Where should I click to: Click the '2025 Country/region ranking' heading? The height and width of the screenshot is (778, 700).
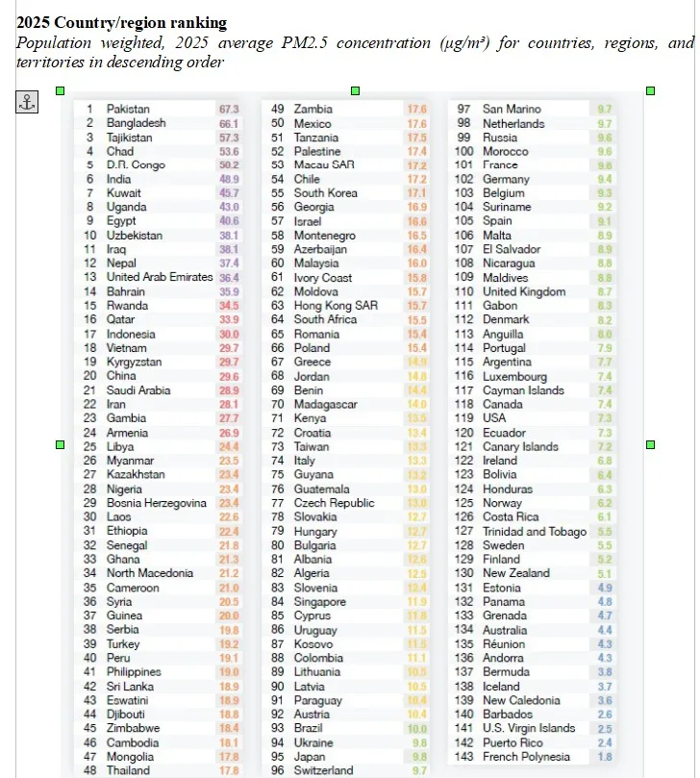coord(122,22)
